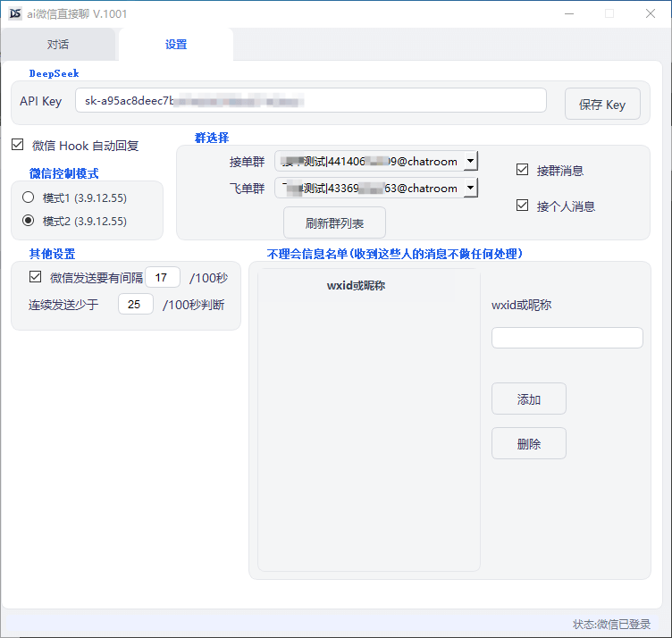Viewport: 672px width, 638px height.
Task: Click the 保存 Key button
Action: (602, 105)
